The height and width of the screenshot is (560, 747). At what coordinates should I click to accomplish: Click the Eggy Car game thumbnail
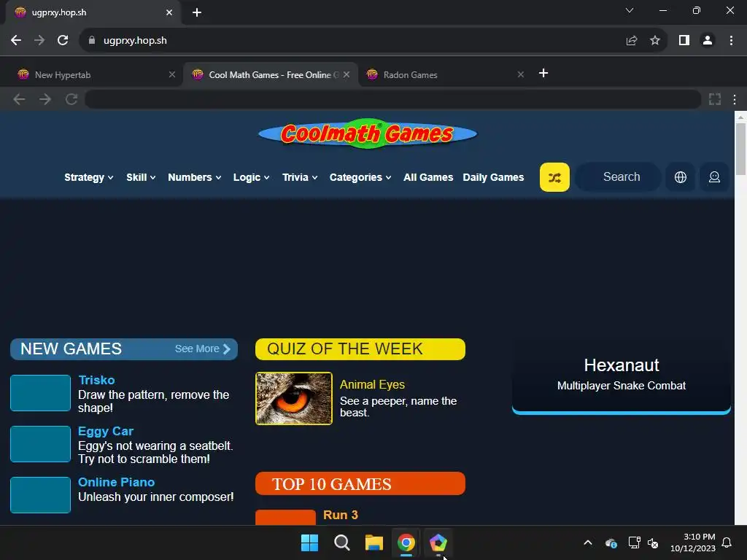point(41,444)
